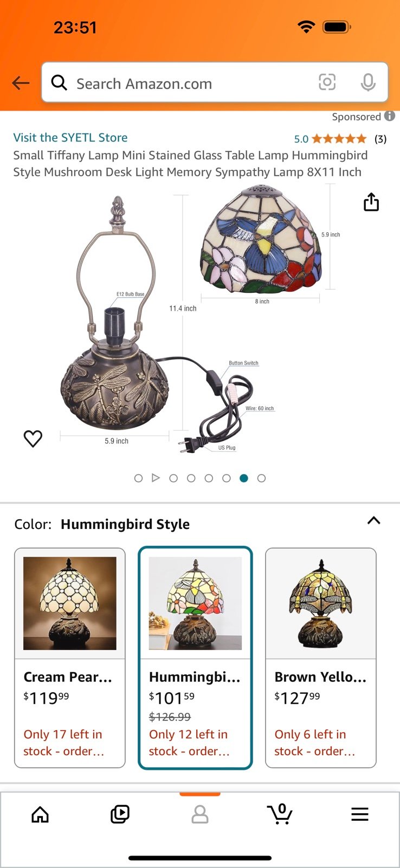Tap the microphone voice search icon
The width and height of the screenshot is (400, 868).
368,82
